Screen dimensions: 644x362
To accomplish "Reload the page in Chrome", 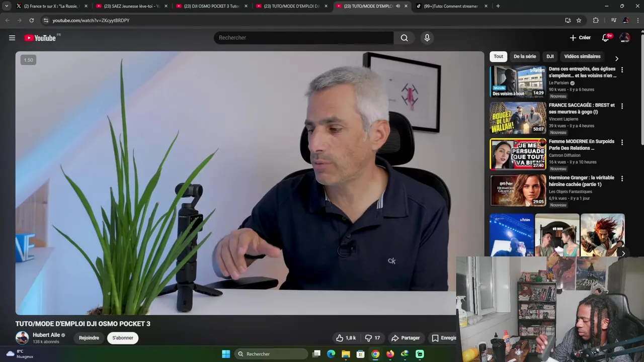I will (32, 20).
